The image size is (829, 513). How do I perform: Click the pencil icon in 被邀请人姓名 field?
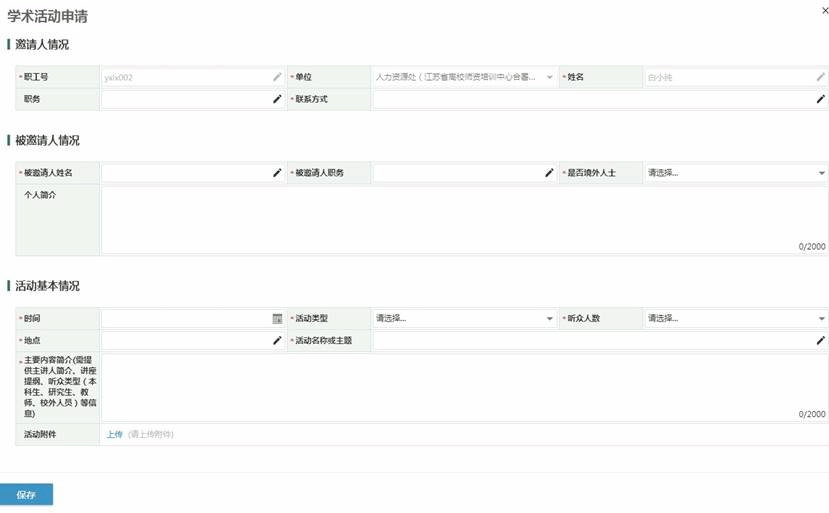pyautogui.click(x=277, y=173)
